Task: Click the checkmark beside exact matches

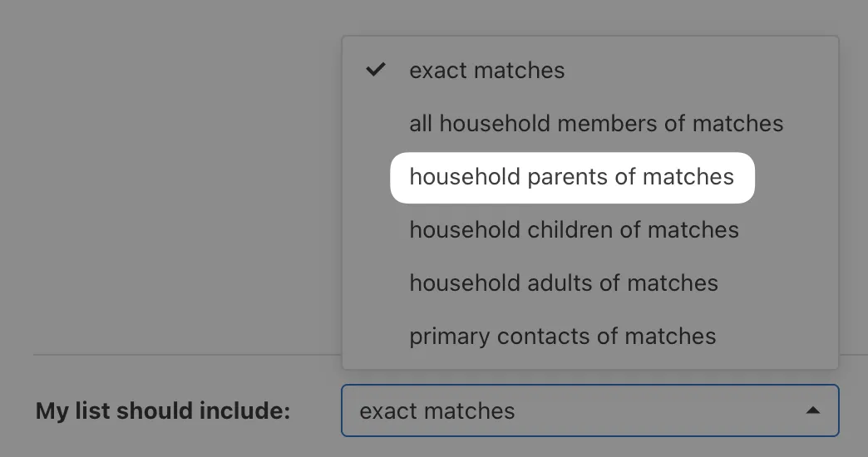Action: [377, 70]
